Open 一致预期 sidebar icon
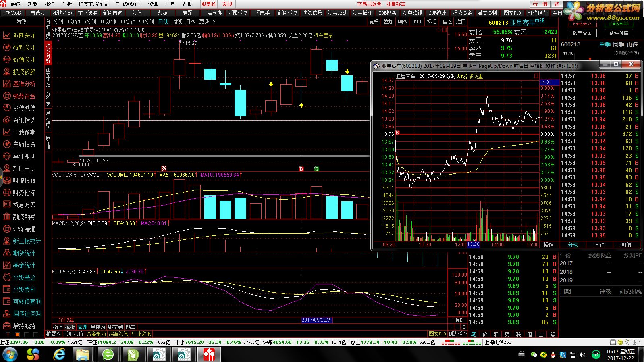 click(x=7, y=132)
